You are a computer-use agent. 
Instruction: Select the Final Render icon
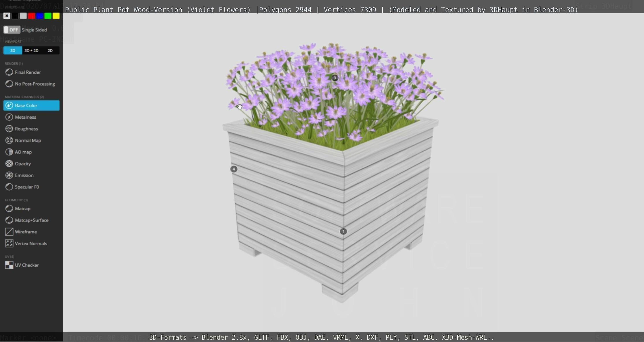click(x=9, y=72)
